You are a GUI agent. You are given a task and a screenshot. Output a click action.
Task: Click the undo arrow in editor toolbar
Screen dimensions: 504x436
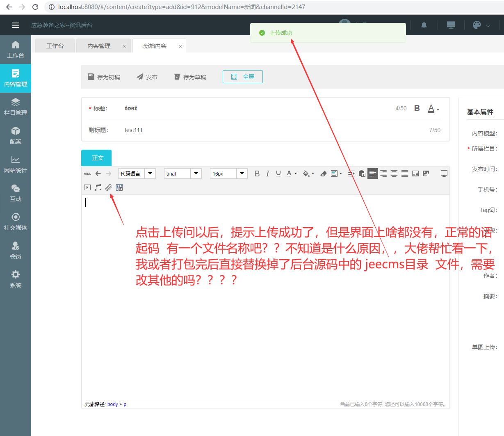98,173
